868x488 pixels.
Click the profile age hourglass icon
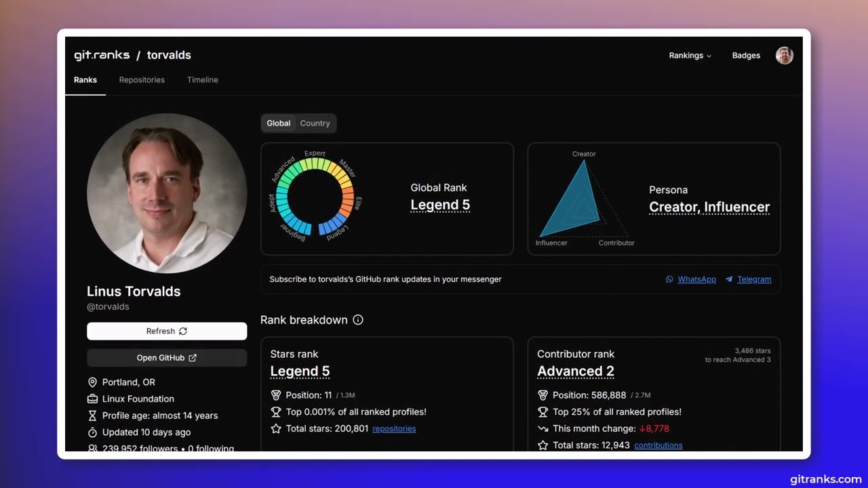tap(93, 415)
